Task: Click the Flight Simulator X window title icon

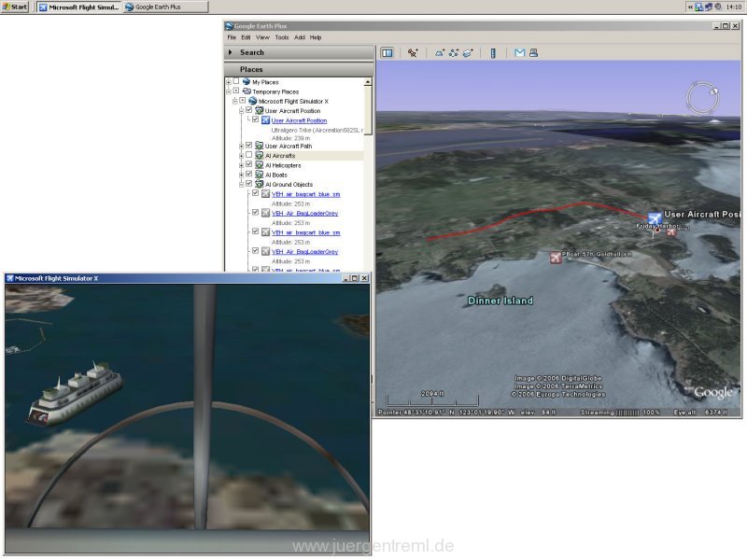Action: pos(9,278)
